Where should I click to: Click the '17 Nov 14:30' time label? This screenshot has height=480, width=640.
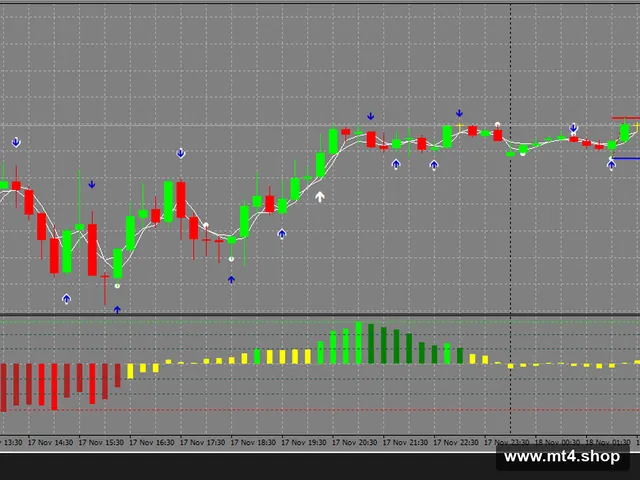(x=51, y=442)
